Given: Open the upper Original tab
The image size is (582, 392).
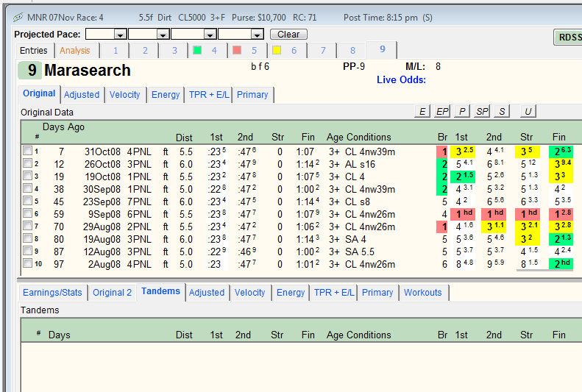Looking at the screenshot, I should [x=39, y=93].
